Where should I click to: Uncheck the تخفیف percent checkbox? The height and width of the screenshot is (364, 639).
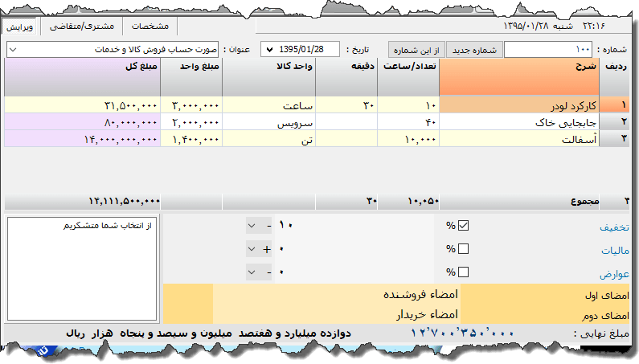tap(462, 225)
